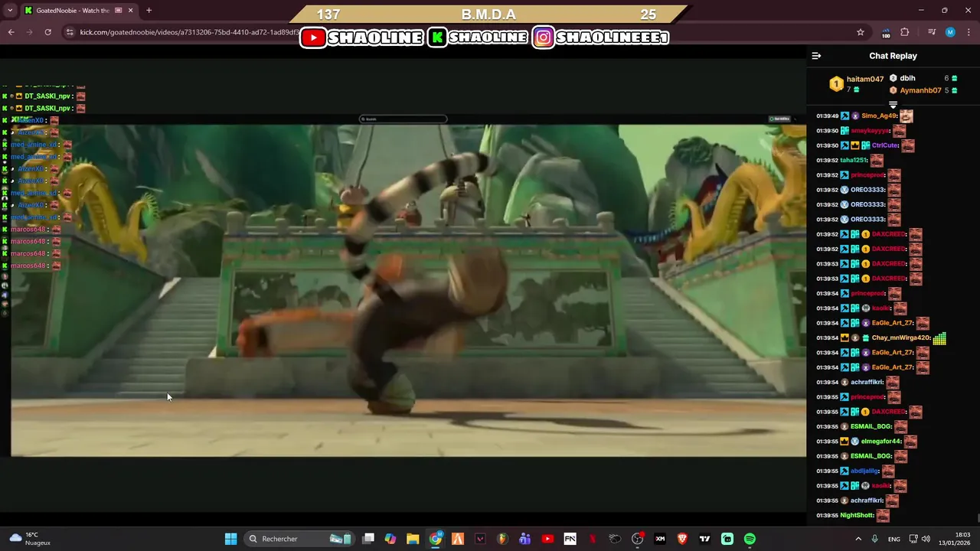
Task: Expand the gift leaderboard handle
Action: click(893, 105)
